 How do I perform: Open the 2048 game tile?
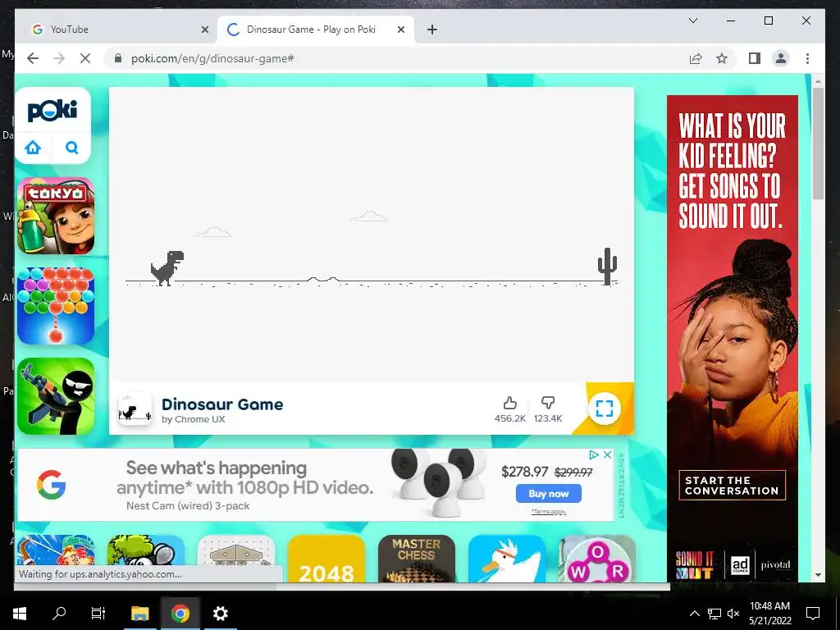pyautogui.click(x=326, y=559)
